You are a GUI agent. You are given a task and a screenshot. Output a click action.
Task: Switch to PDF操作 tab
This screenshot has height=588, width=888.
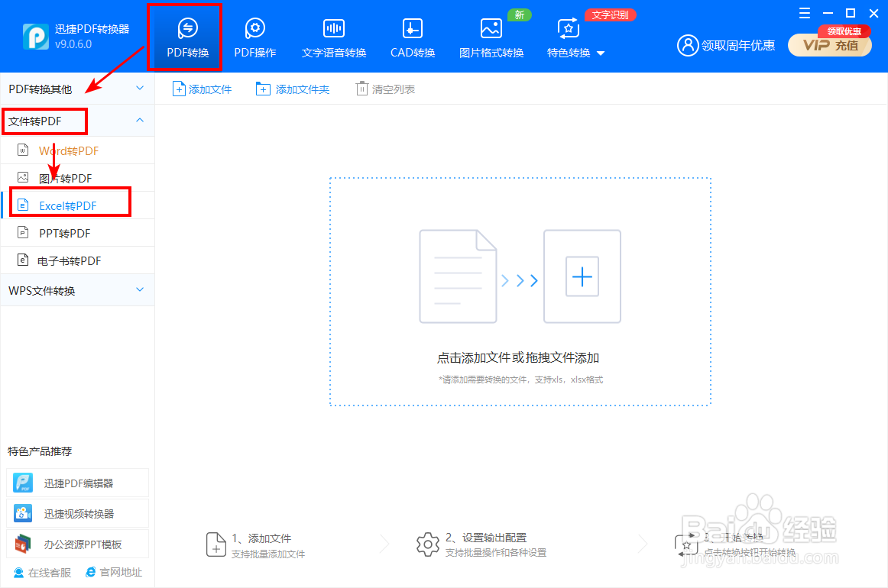[254, 38]
